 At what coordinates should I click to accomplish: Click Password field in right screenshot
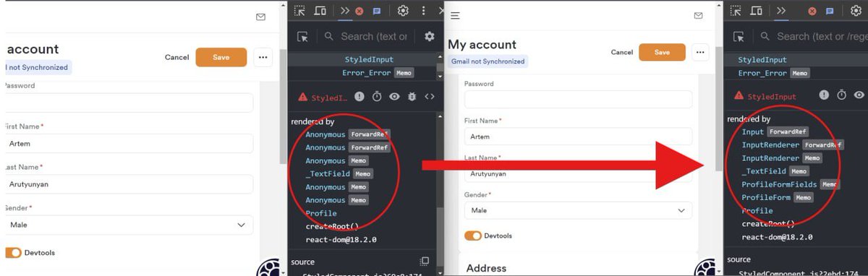click(x=579, y=99)
